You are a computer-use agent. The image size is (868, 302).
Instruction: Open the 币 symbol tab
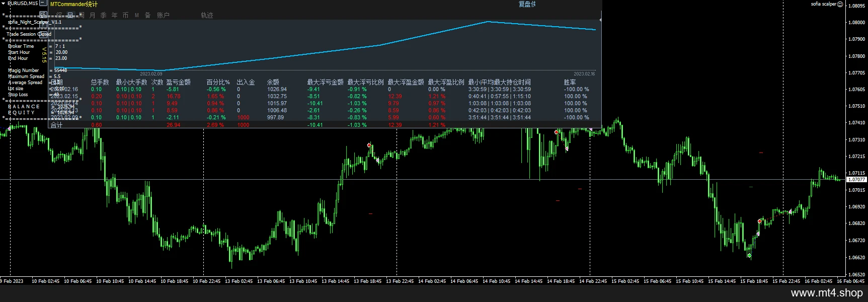[x=126, y=16]
